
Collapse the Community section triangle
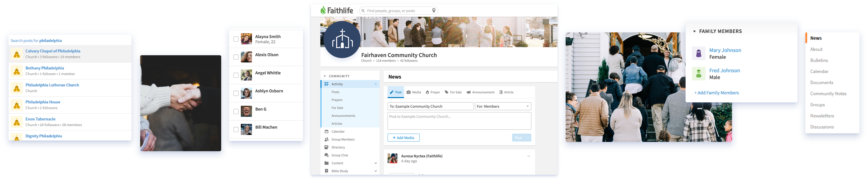(x=325, y=76)
